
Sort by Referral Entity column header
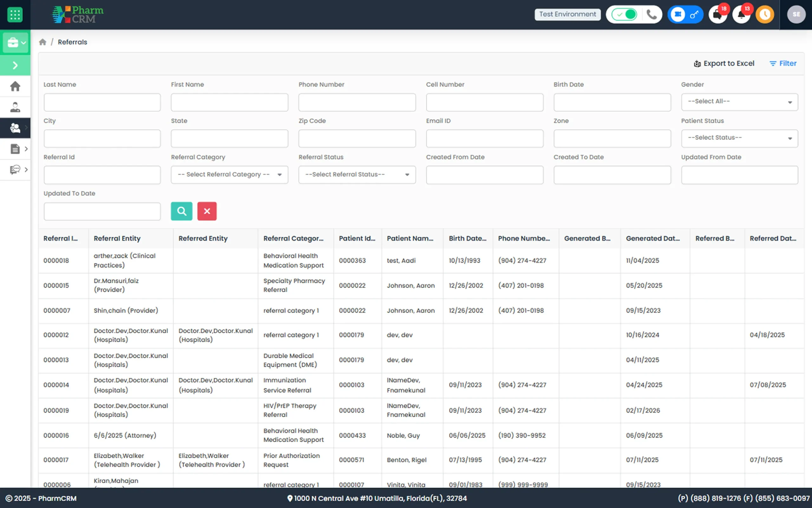117,238
